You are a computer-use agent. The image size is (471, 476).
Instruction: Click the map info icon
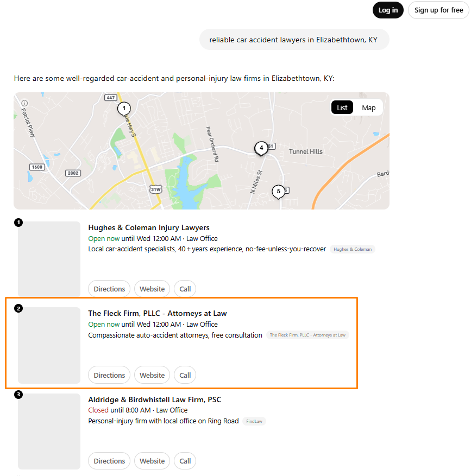pos(24,103)
